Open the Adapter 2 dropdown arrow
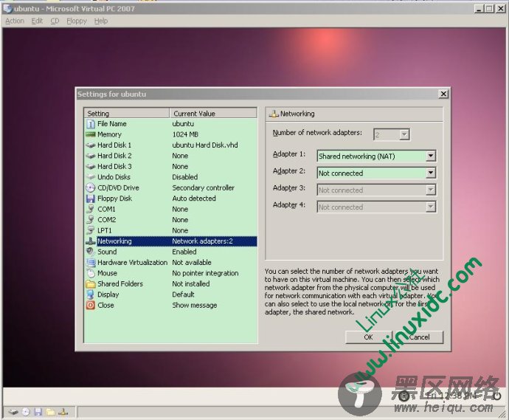 tap(431, 173)
